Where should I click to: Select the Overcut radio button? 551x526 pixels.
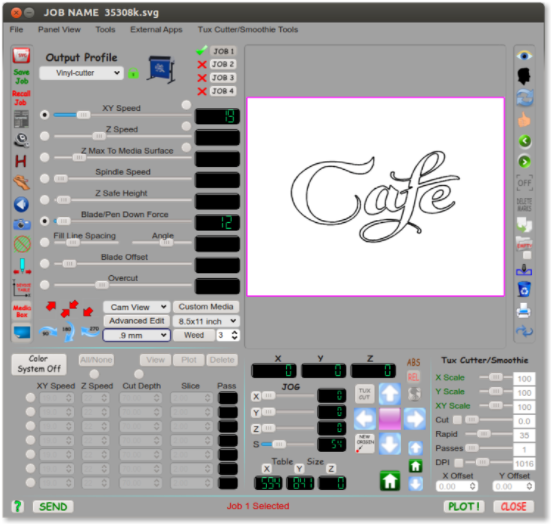click(45, 285)
